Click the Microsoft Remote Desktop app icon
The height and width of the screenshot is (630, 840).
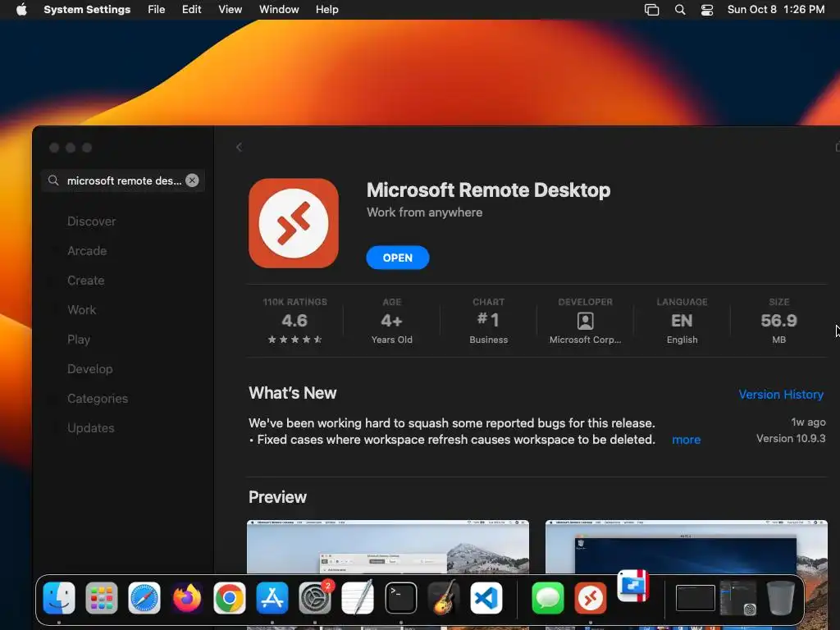tap(294, 223)
